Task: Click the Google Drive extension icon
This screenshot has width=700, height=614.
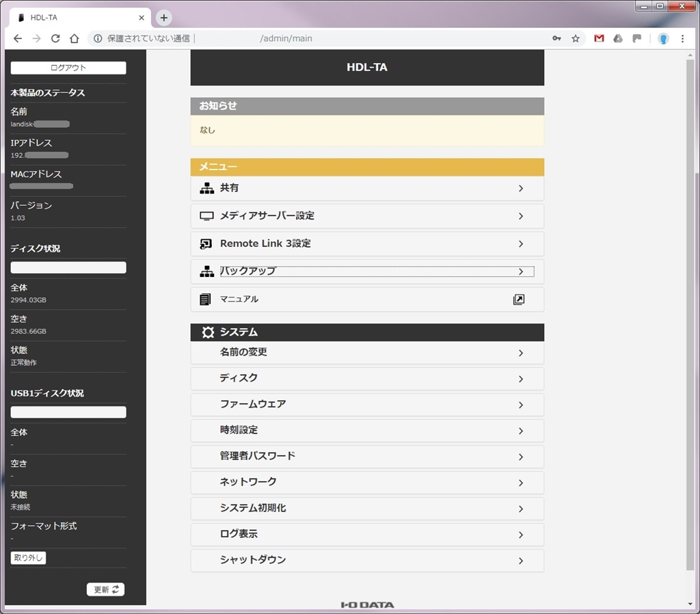Action: pyautogui.click(x=618, y=38)
